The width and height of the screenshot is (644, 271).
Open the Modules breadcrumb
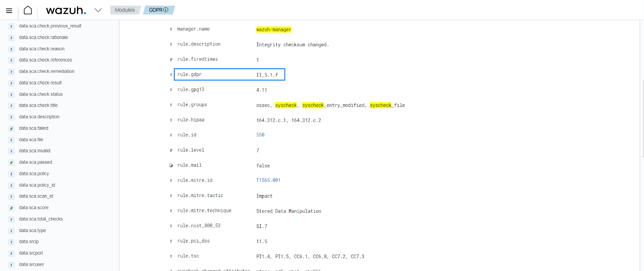point(124,10)
